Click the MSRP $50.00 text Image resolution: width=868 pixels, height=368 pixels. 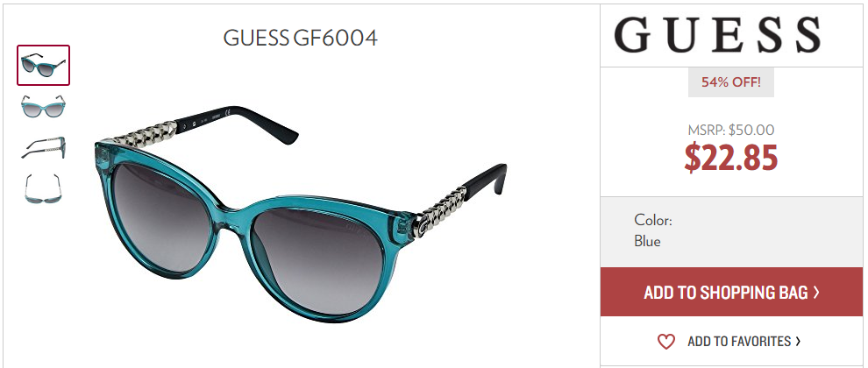[730, 131]
